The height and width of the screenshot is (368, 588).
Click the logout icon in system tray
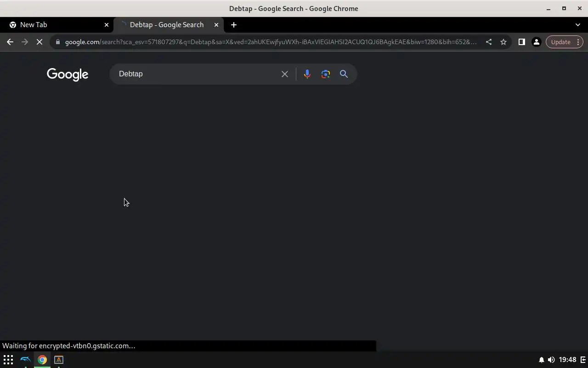[x=583, y=360]
